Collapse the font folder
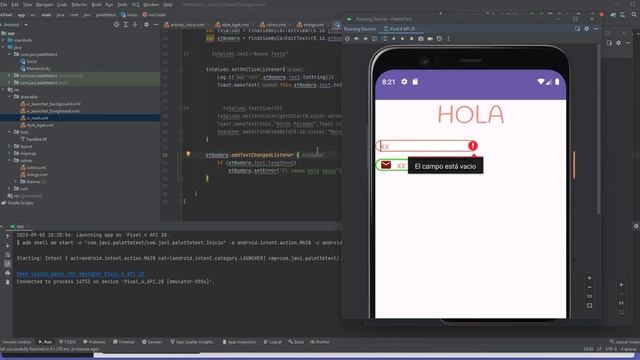Viewport: 640px width, 360px height. pyautogui.click(x=9, y=132)
